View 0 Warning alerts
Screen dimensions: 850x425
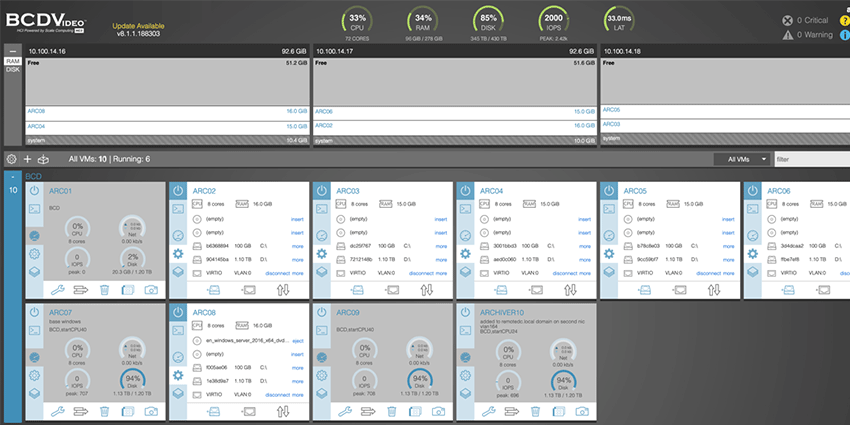click(807, 35)
